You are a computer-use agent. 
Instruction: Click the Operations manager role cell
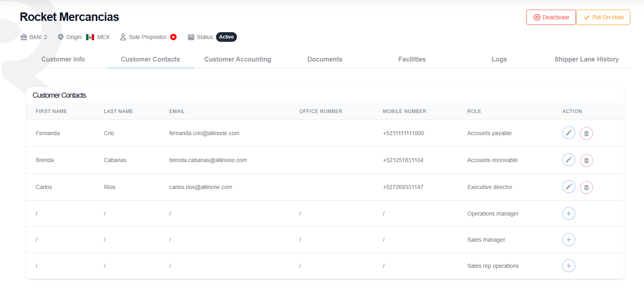click(493, 214)
